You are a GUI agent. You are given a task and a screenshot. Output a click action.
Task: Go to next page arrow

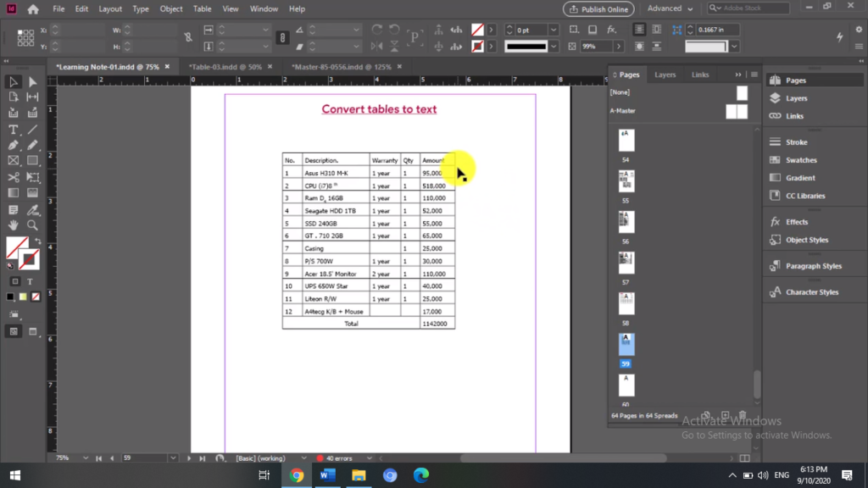click(189, 458)
